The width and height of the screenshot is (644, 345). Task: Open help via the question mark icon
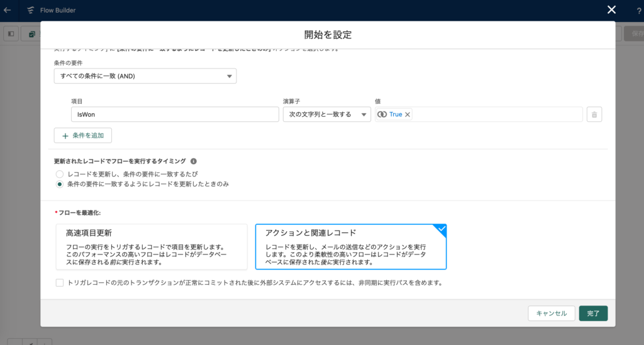point(639,10)
